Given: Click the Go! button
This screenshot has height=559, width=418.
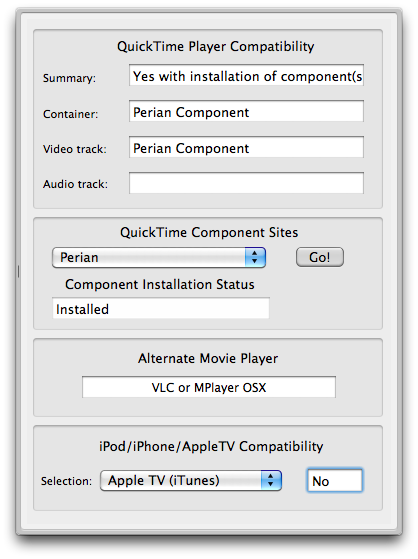Looking at the screenshot, I should point(320,257).
